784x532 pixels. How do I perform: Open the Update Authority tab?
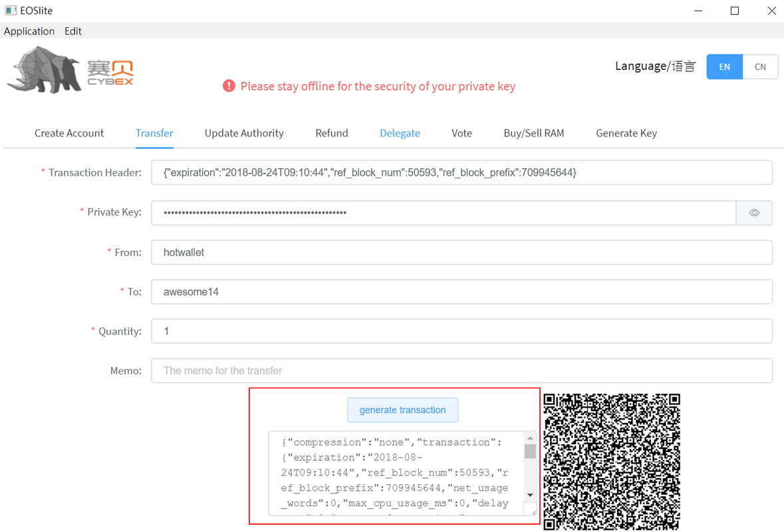tap(244, 133)
